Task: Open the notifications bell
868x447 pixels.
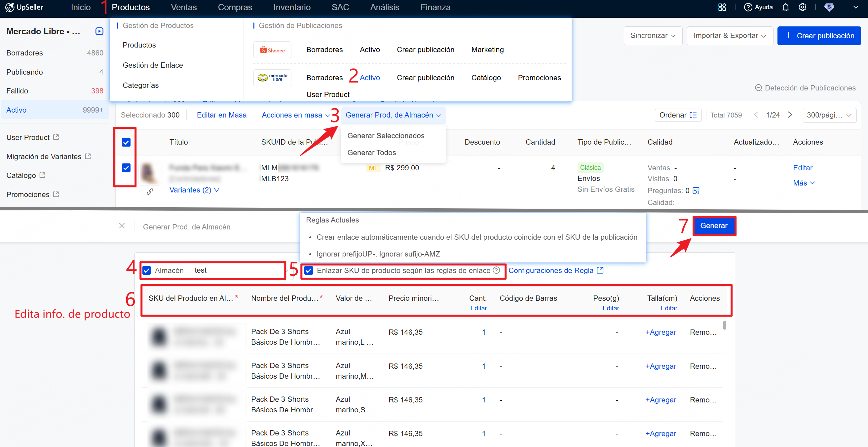Action: (x=785, y=7)
